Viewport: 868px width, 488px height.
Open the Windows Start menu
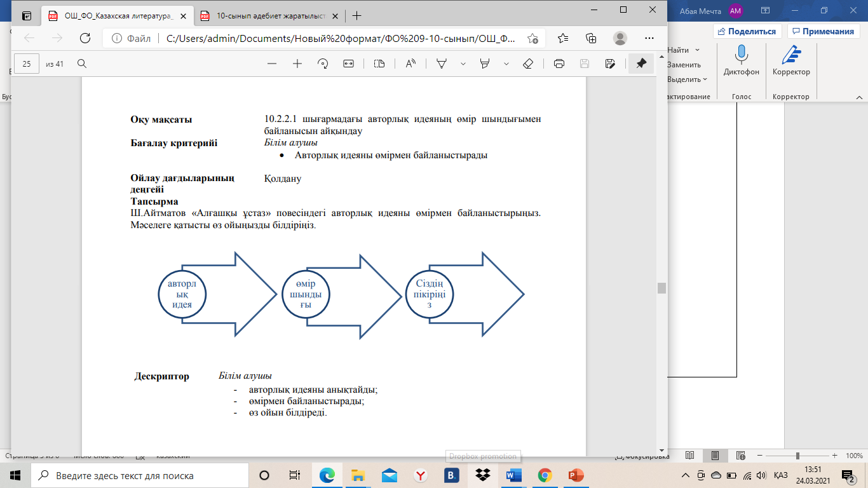15,475
